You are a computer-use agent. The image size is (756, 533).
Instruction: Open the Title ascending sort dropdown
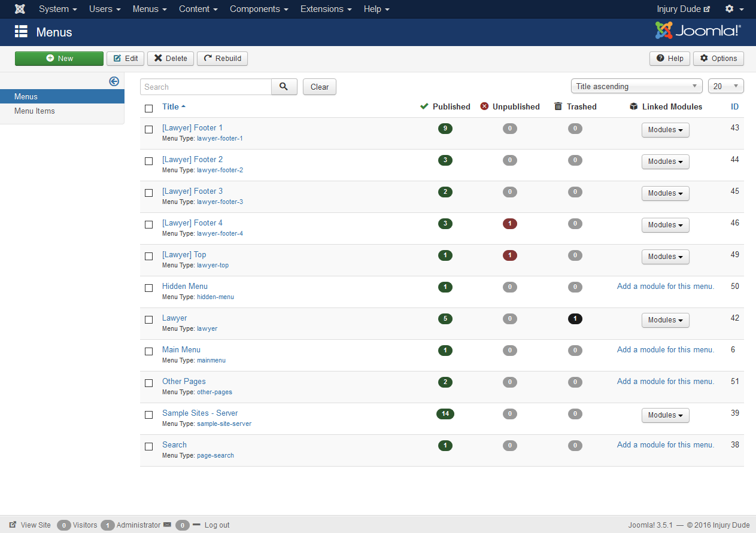click(x=636, y=86)
